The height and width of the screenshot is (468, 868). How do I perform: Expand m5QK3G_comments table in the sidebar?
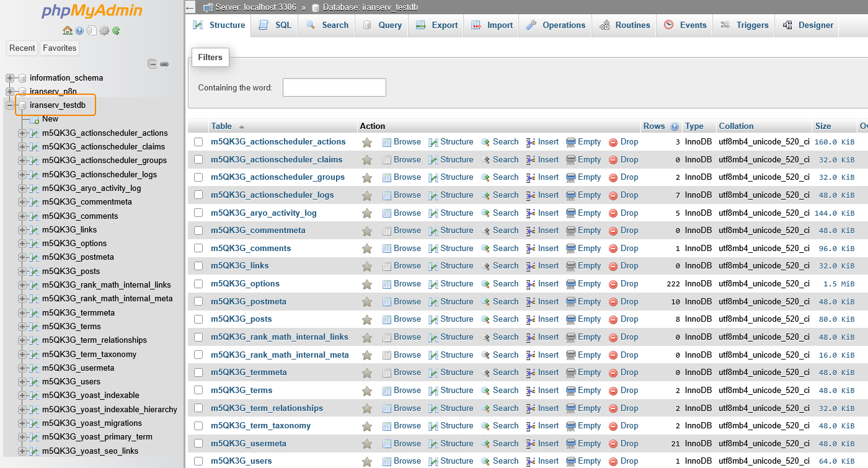22,216
